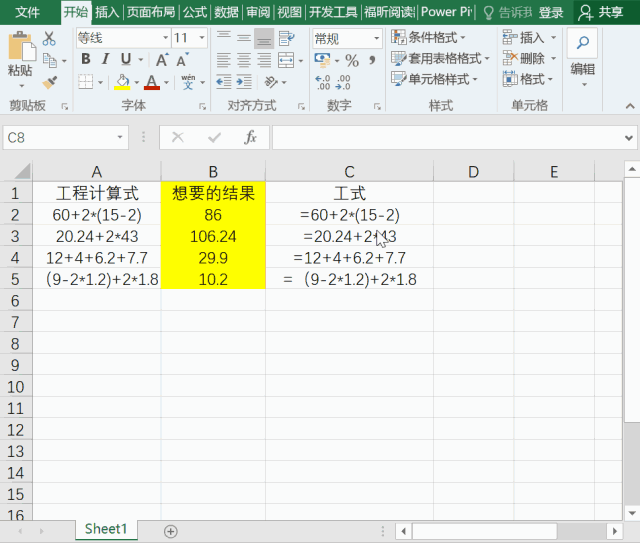Open the Format (格式) cells menu
Image resolution: width=640 pixels, height=543 pixels.
pyautogui.click(x=528, y=79)
